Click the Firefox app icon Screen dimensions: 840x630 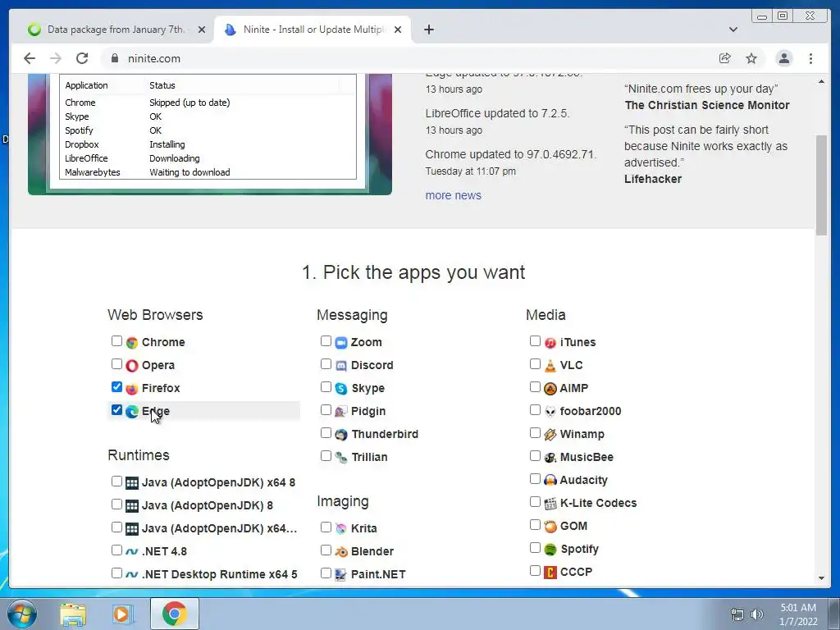coord(132,388)
